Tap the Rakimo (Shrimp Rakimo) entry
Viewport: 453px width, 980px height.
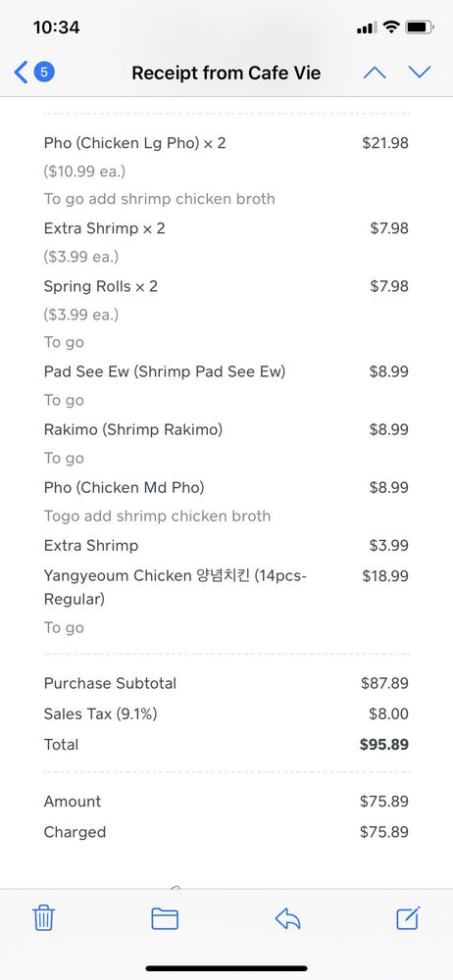(x=133, y=429)
